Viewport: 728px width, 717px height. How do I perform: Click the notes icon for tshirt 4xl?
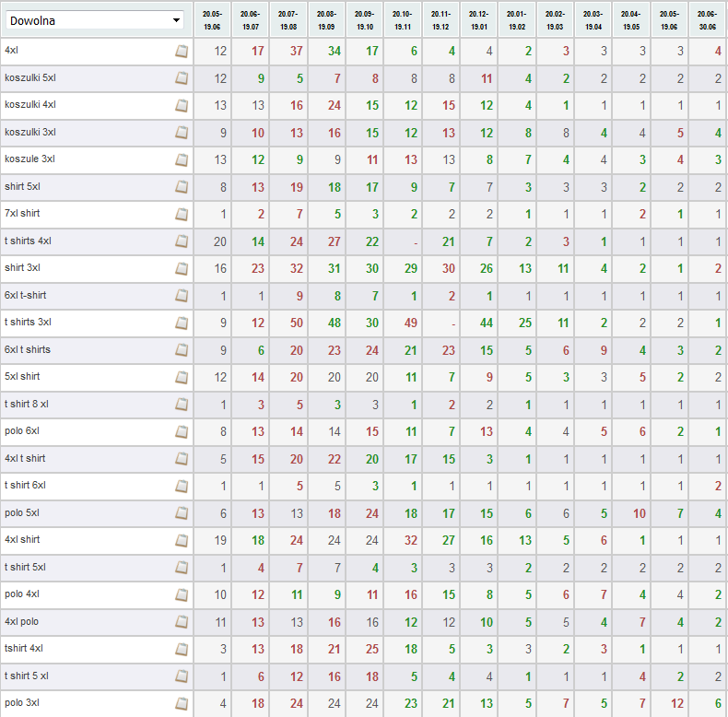click(182, 649)
